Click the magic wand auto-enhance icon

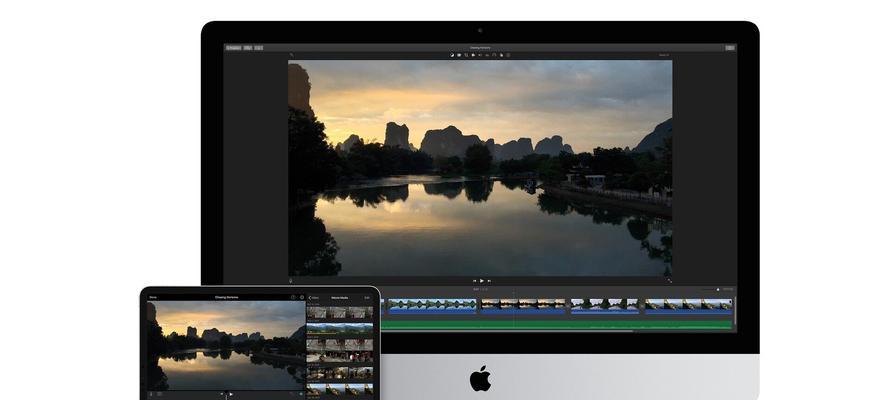tap(291, 55)
